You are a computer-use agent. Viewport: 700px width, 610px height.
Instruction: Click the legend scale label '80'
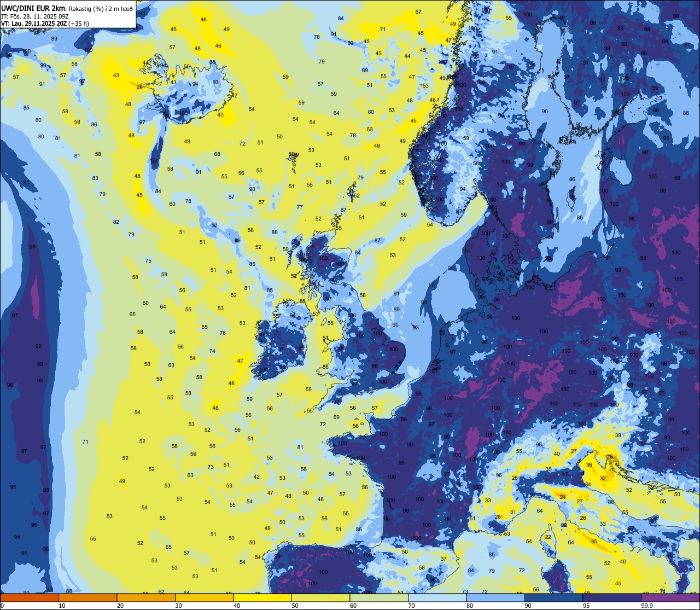[x=469, y=606]
